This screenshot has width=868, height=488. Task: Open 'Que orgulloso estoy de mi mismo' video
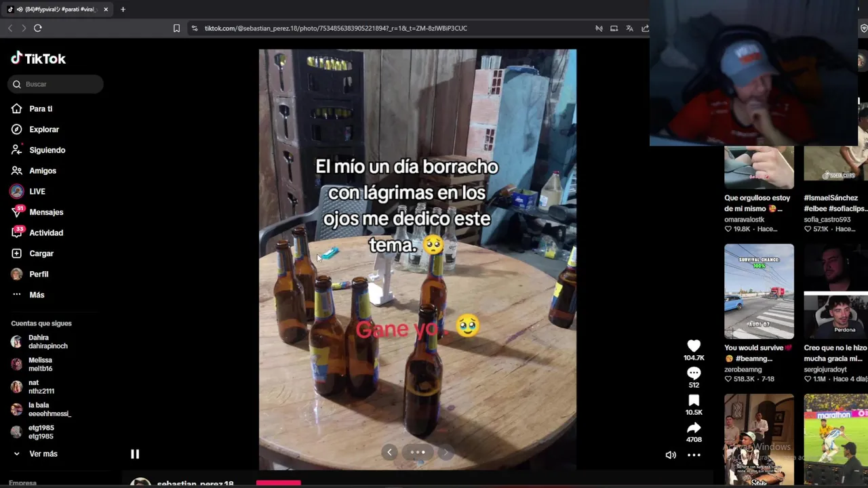tap(757, 203)
